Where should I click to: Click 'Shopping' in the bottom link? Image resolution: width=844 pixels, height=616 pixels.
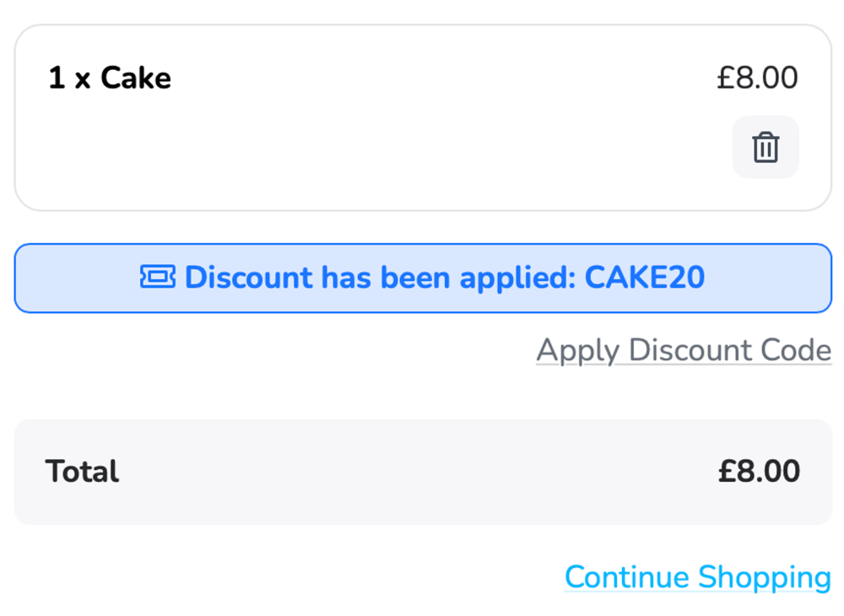tap(765, 577)
